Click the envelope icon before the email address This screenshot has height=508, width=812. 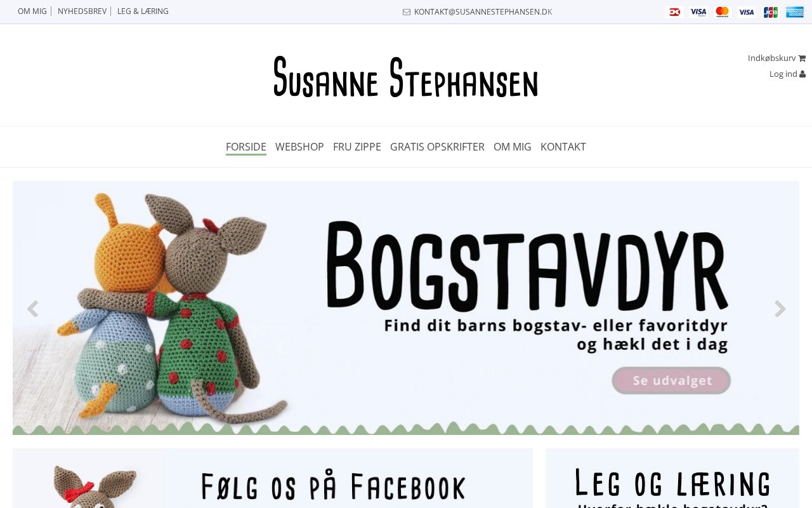[407, 12]
